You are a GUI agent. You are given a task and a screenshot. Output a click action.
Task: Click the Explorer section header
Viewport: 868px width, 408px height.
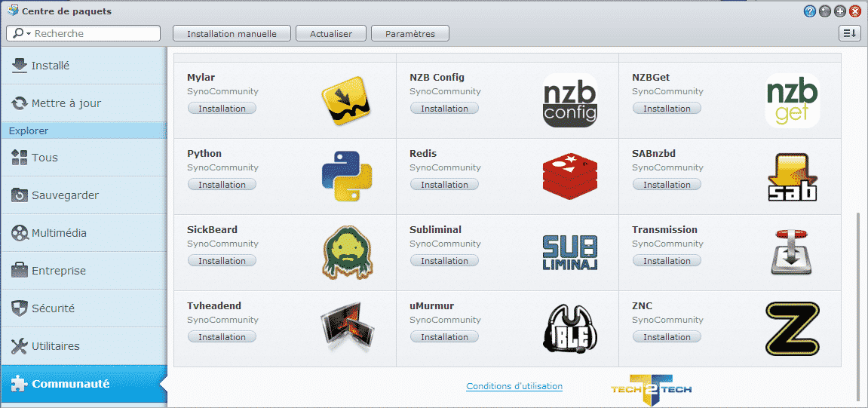click(x=84, y=130)
